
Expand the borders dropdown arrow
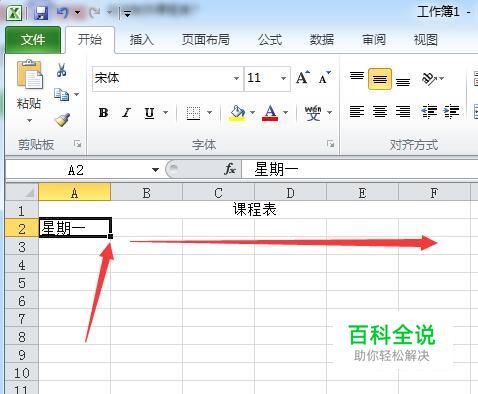tap(209, 113)
